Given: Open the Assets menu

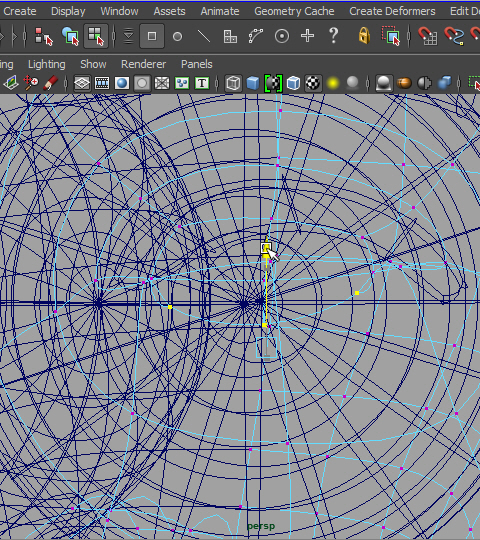Looking at the screenshot, I should 169,11.
